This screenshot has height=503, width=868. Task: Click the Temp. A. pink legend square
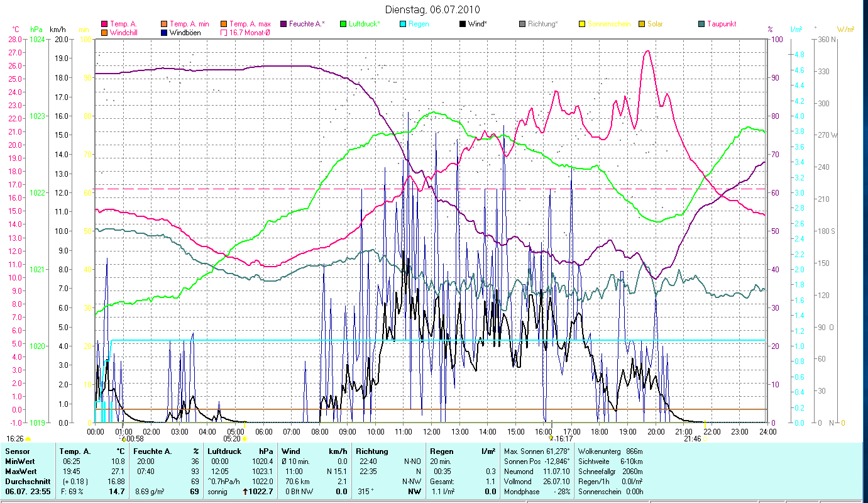[104, 24]
